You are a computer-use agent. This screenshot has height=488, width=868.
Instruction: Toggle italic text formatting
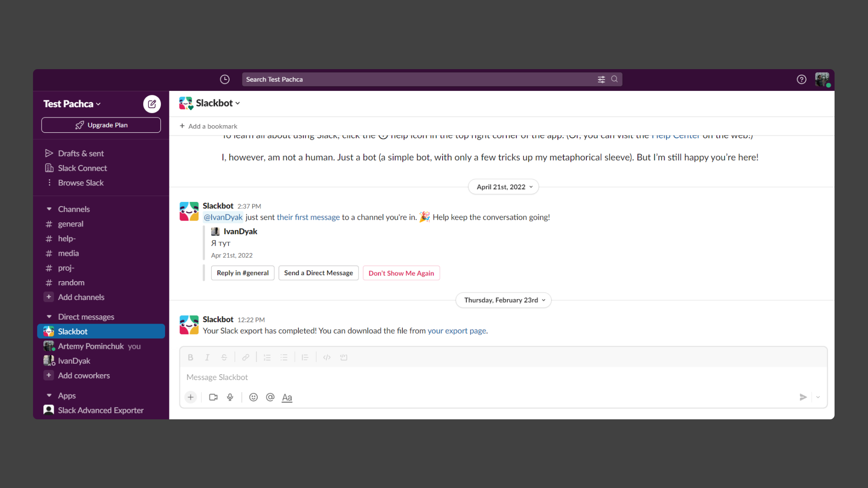207,357
